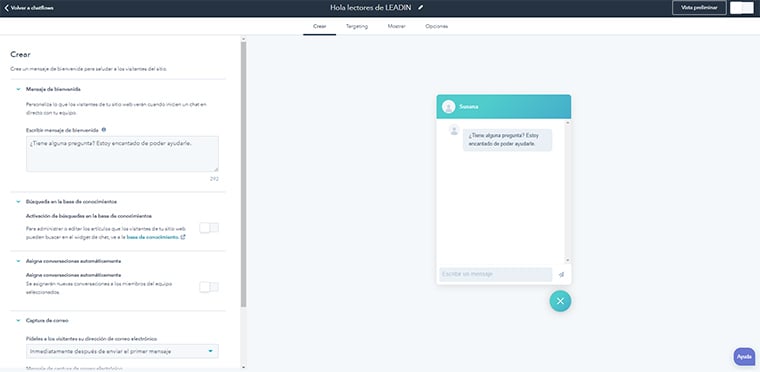Click the scroll-down arrow of left panel
Viewport: 760px width, 372px height.
[243, 367]
